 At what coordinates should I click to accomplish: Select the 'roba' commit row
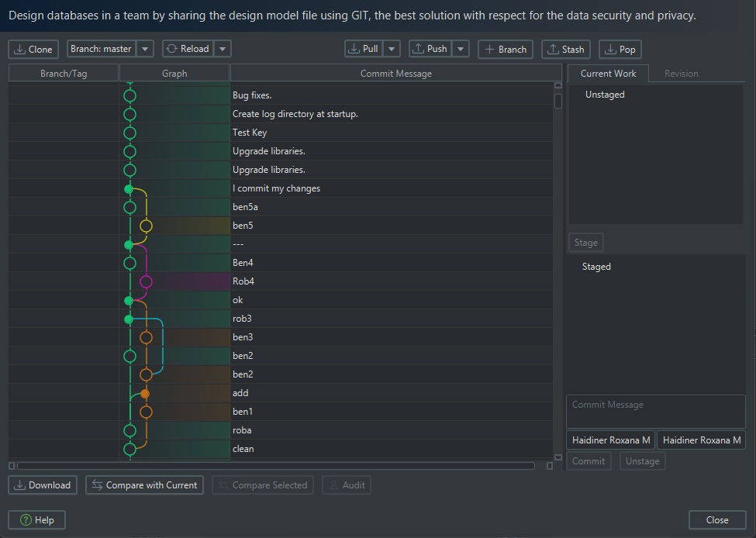click(x=281, y=430)
